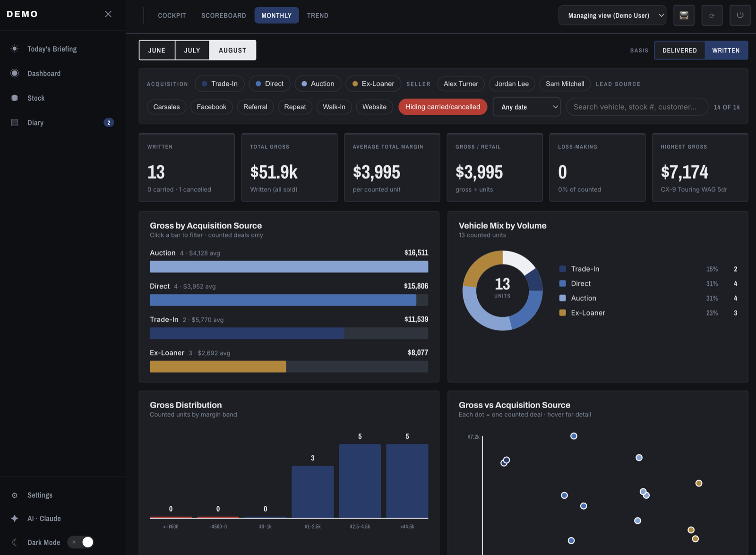Select the July month tab
The height and width of the screenshot is (555, 756).
(192, 50)
